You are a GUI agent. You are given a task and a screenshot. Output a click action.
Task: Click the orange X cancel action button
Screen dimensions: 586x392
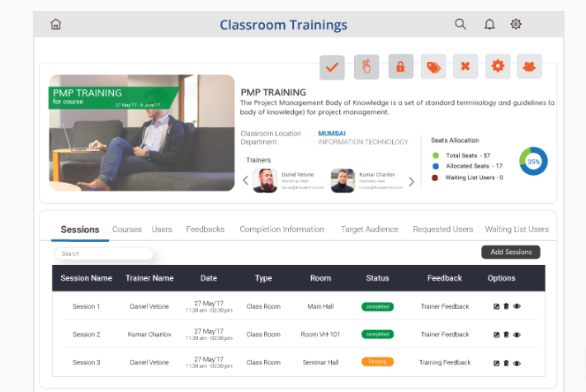(x=465, y=67)
